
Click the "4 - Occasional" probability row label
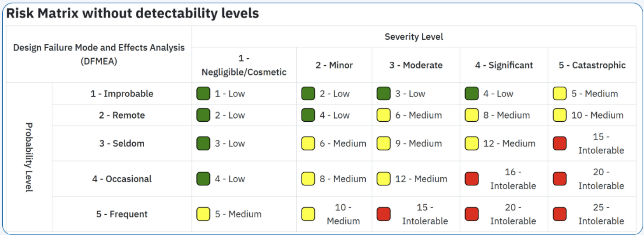(122, 179)
